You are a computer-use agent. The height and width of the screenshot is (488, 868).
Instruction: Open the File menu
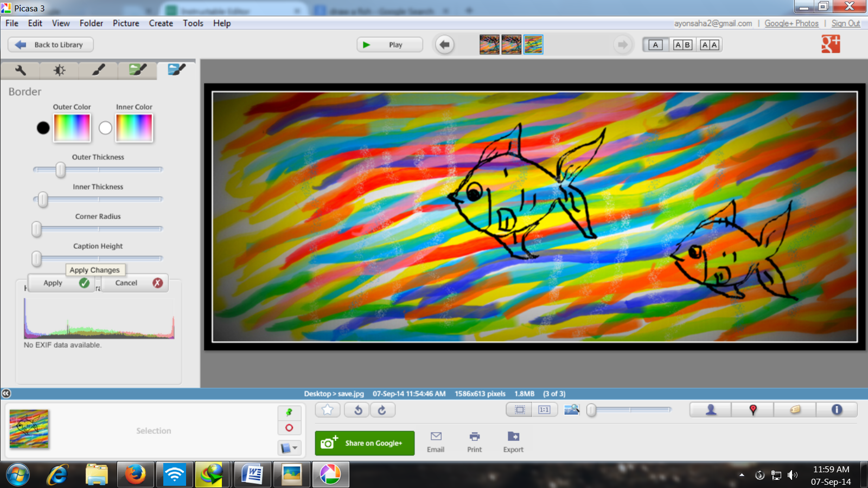click(12, 23)
